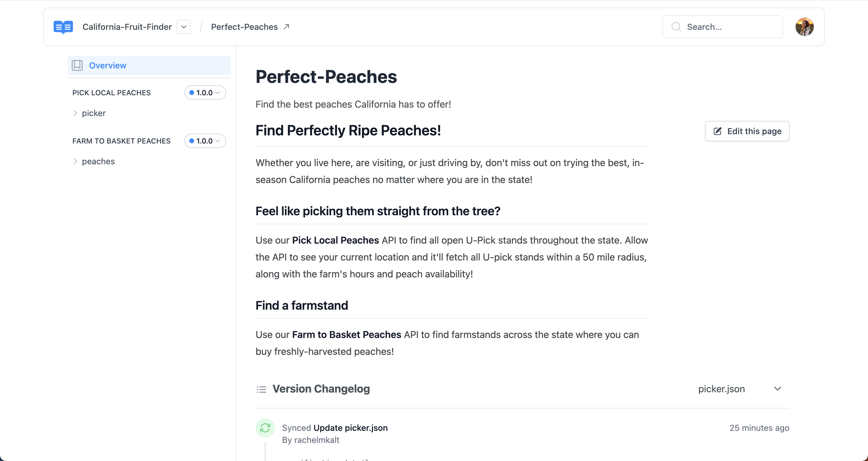This screenshot has height=461, width=868.
Task: Click the external link arrow beside Perfect-Peaches
Action: 286,27
